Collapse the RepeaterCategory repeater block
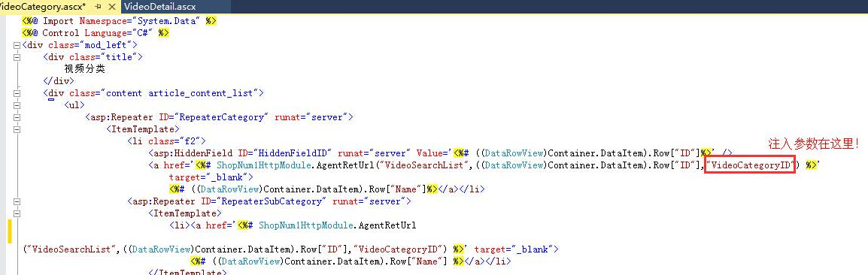 pos(17,117)
